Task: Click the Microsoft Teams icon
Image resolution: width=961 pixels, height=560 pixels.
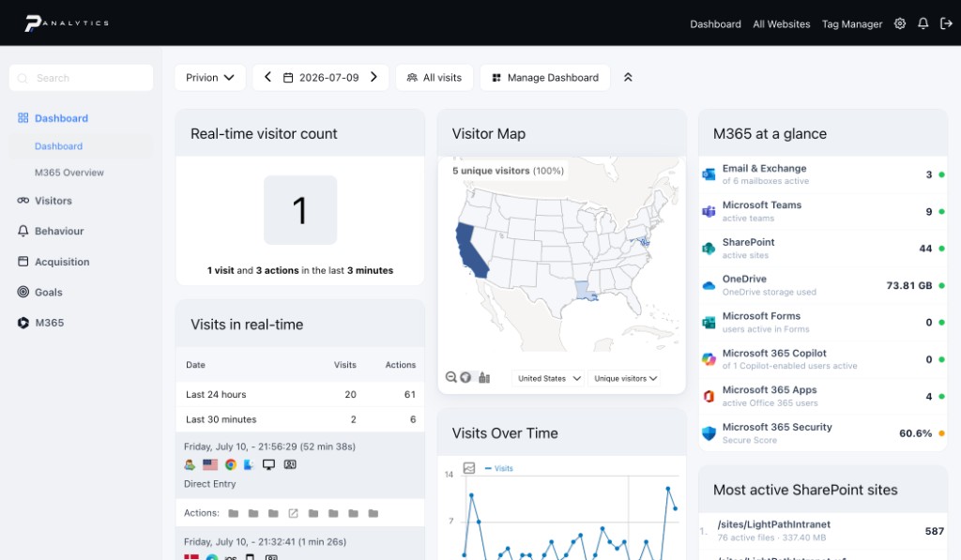Action: pyautogui.click(x=709, y=211)
